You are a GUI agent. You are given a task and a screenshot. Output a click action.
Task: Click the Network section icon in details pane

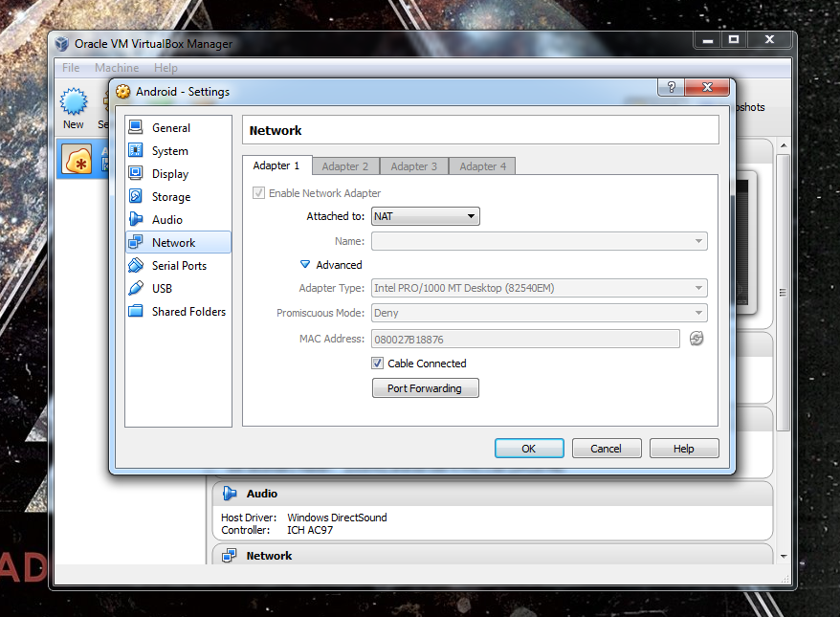(230, 556)
